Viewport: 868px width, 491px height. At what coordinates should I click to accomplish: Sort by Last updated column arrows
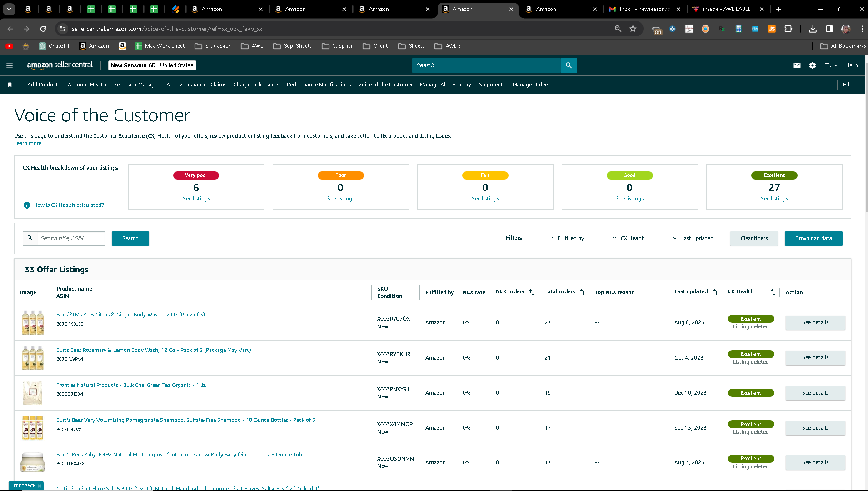coord(715,292)
